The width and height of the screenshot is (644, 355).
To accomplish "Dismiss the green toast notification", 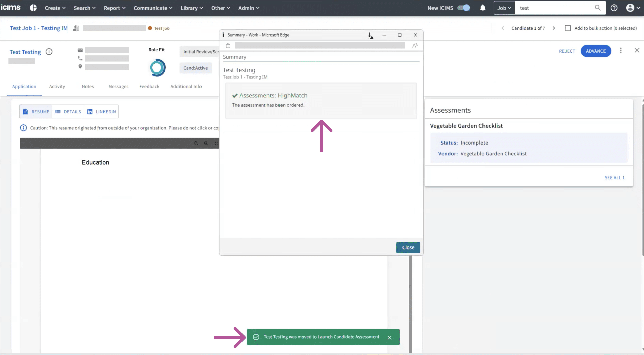I will pos(389,338).
